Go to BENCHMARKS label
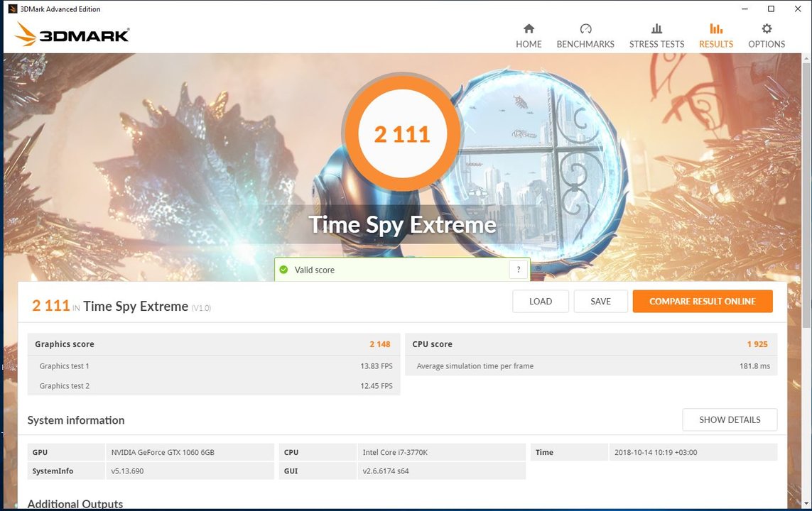 [585, 45]
